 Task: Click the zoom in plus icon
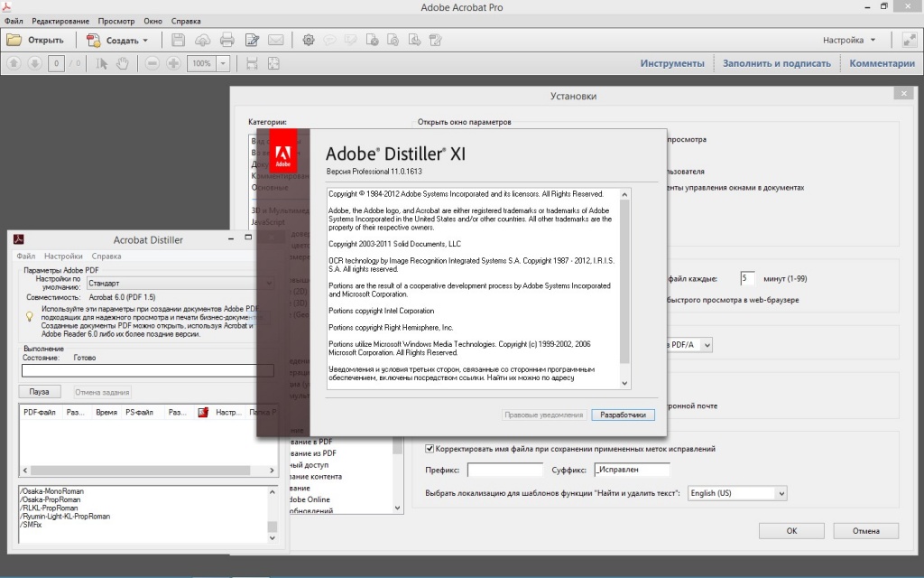[173, 63]
